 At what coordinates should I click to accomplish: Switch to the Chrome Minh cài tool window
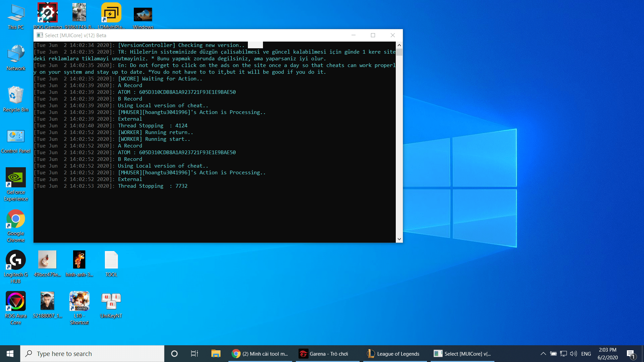pos(260,354)
